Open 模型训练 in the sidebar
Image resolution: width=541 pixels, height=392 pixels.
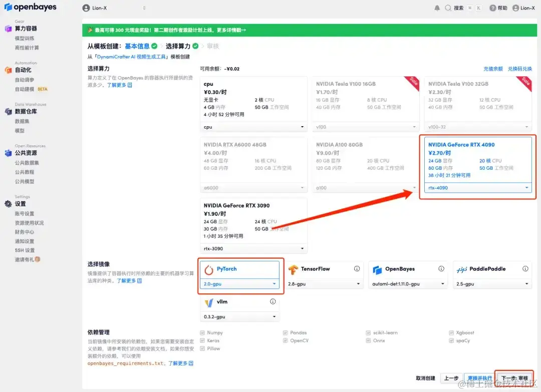(x=25, y=38)
